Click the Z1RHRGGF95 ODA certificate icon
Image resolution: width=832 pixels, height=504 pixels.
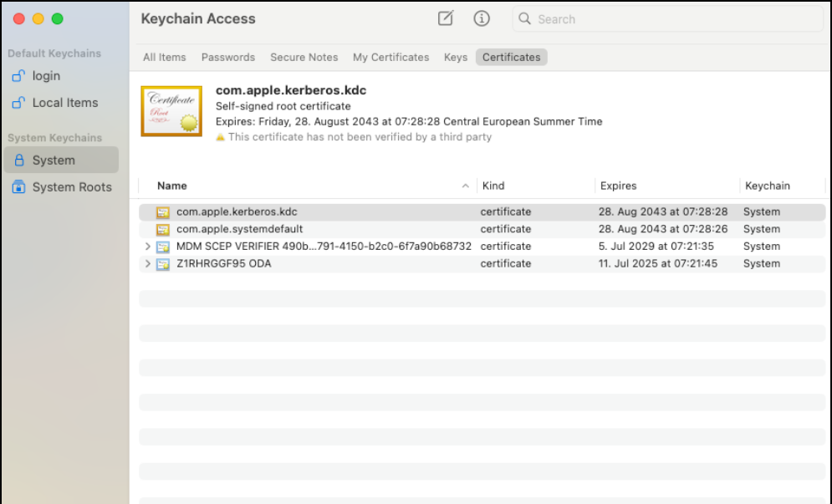pyautogui.click(x=163, y=264)
